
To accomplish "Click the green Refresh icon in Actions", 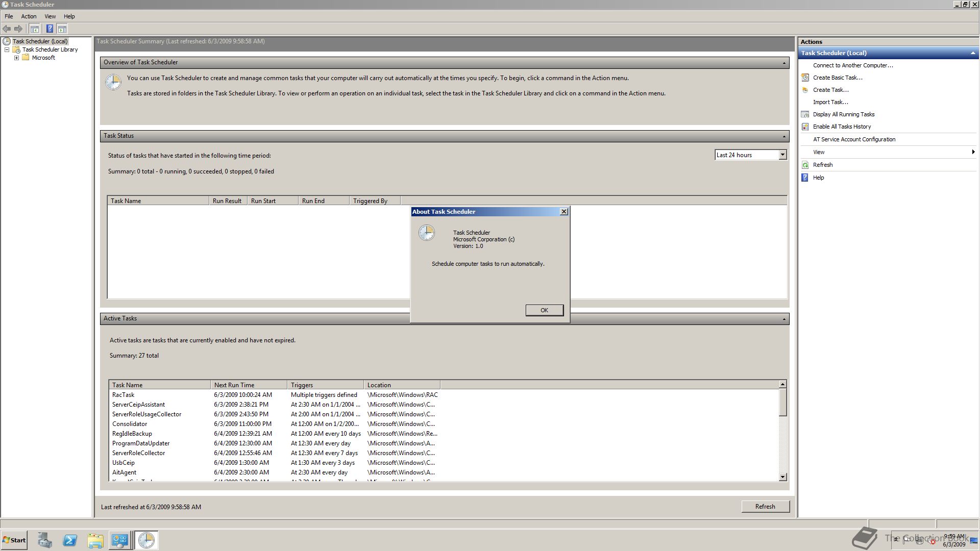I will click(805, 165).
